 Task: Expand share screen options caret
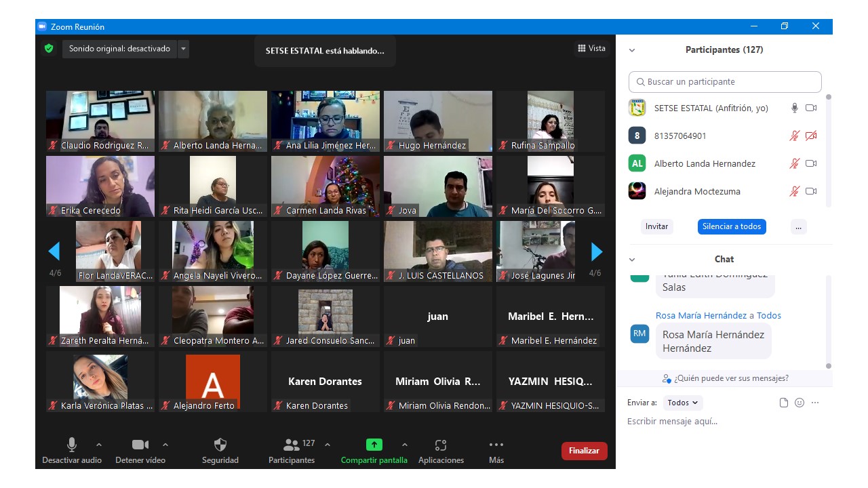405,445
